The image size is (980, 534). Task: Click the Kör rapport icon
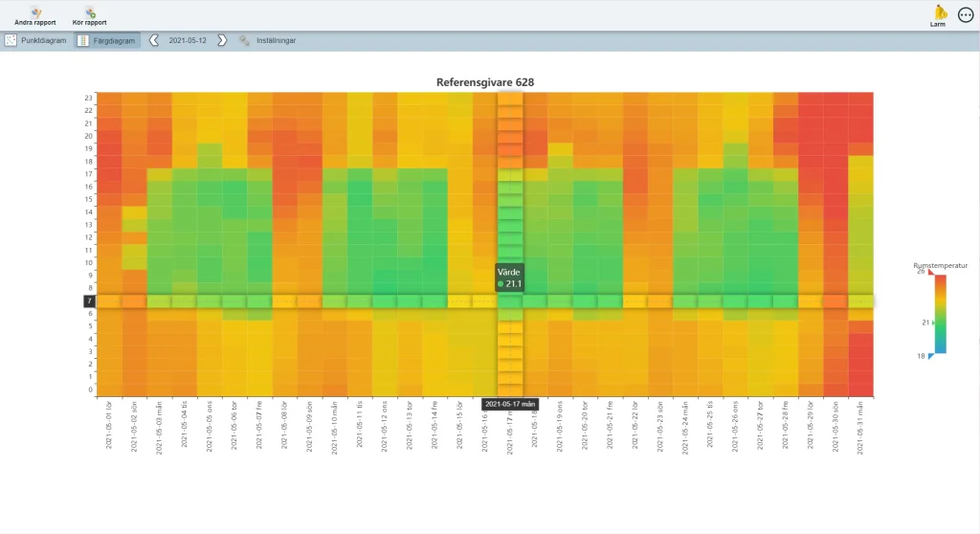click(x=90, y=11)
